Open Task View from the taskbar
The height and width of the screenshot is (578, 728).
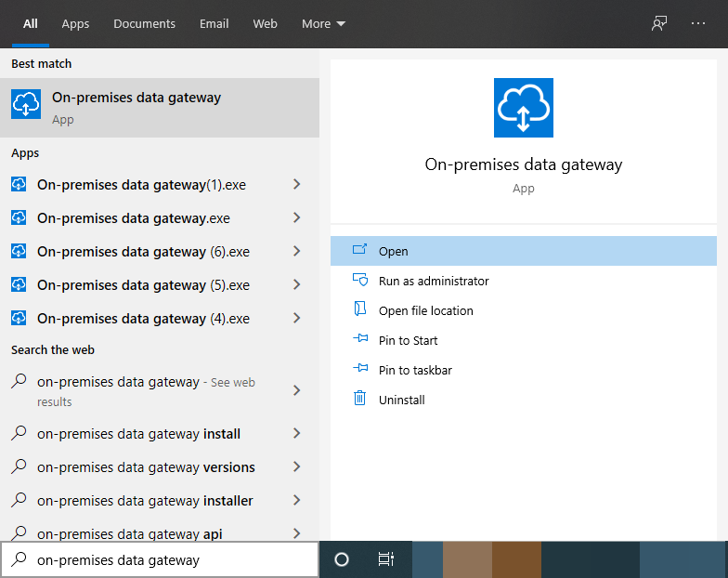(386, 559)
